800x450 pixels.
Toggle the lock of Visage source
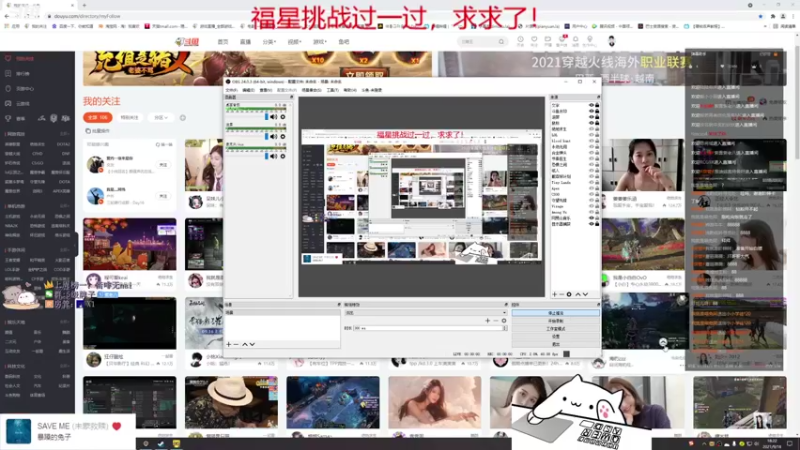click(x=597, y=206)
